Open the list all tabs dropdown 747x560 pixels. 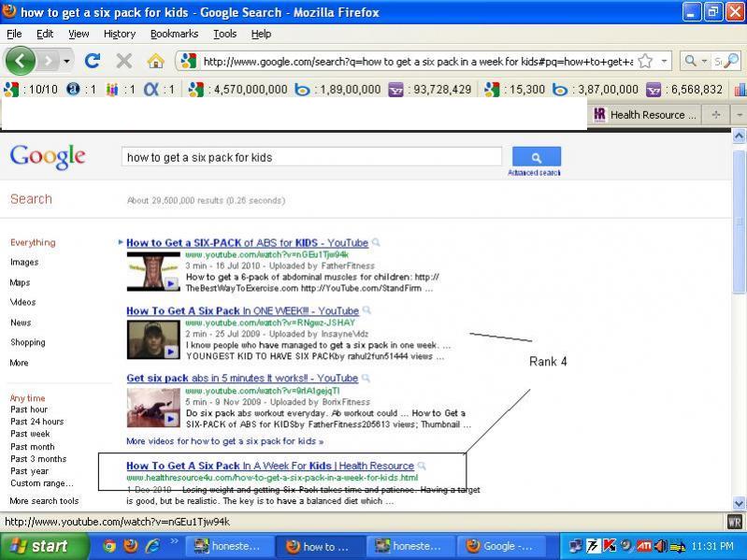click(x=739, y=115)
